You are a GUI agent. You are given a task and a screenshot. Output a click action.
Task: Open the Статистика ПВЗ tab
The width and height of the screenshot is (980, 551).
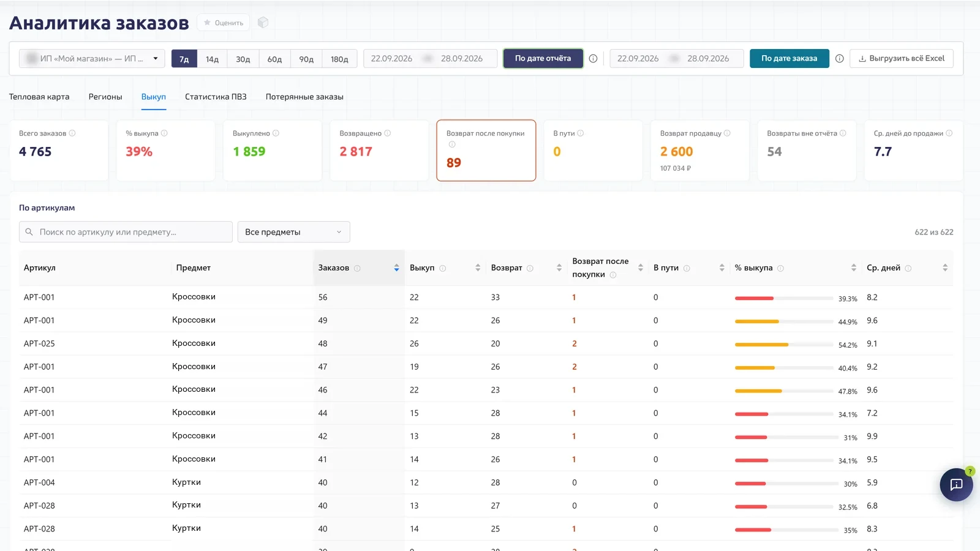(x=216, y=97)
